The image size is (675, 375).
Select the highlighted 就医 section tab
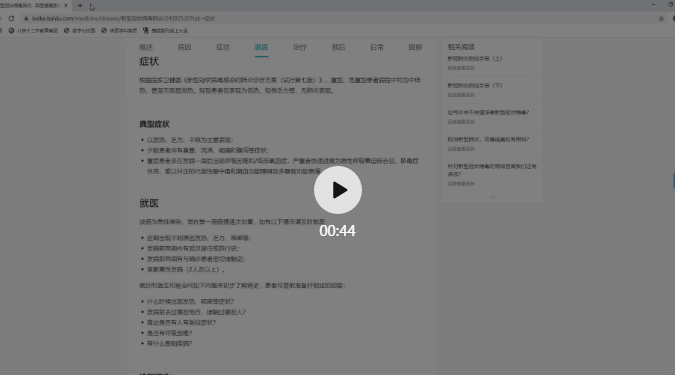tap(261, 47)
